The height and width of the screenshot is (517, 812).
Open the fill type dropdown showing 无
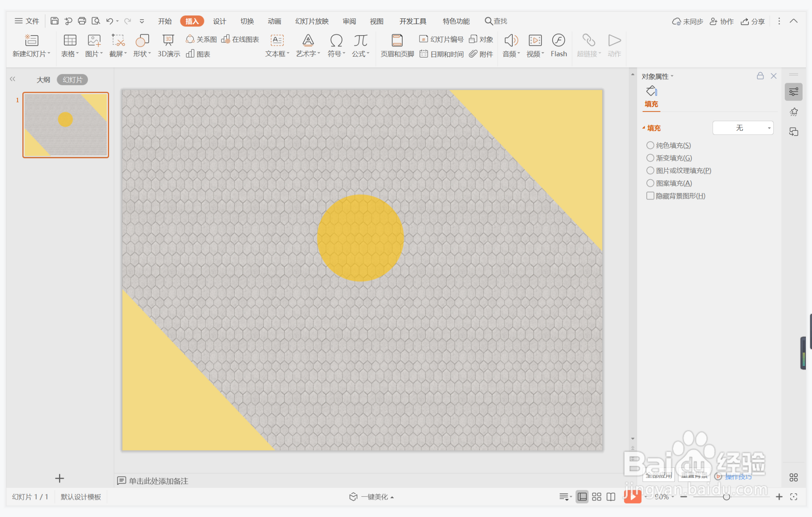coord(743,128)
